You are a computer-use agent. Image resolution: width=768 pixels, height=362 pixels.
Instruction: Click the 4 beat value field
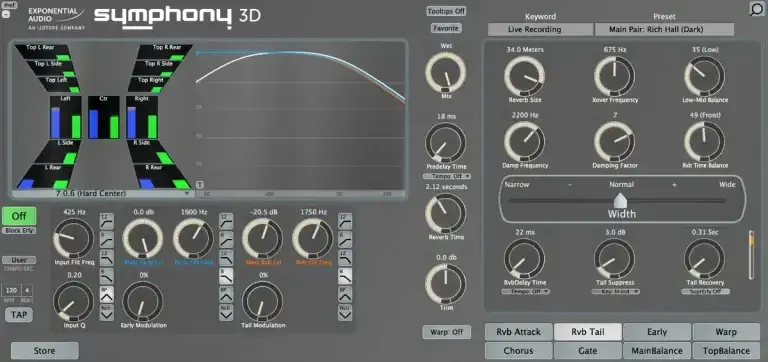point(27,290)
